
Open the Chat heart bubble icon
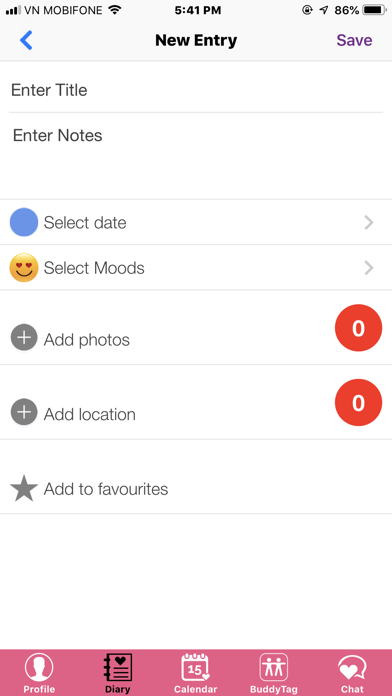point(352,668)
